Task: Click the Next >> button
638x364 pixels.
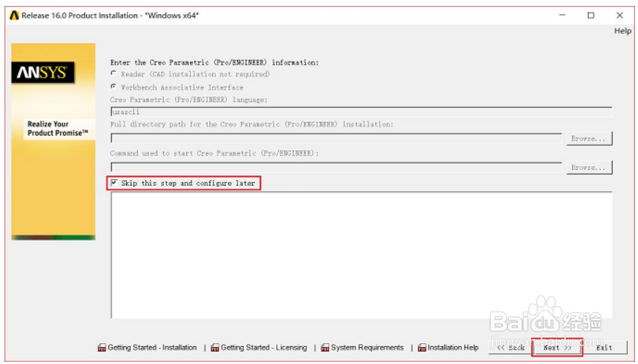Action: 557,348
